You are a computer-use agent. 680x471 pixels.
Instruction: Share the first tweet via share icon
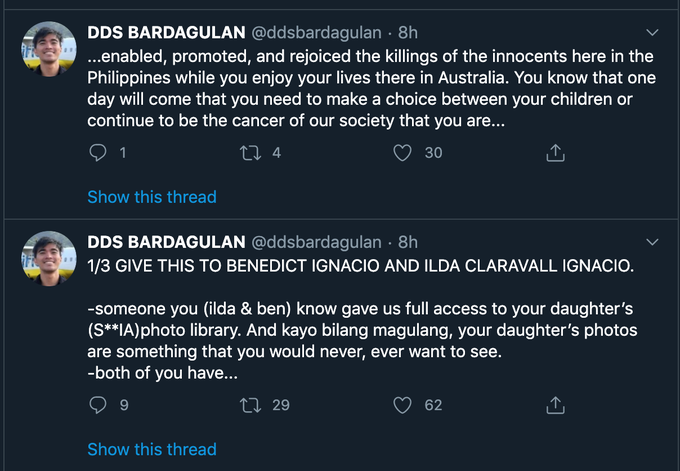point(556,153)
